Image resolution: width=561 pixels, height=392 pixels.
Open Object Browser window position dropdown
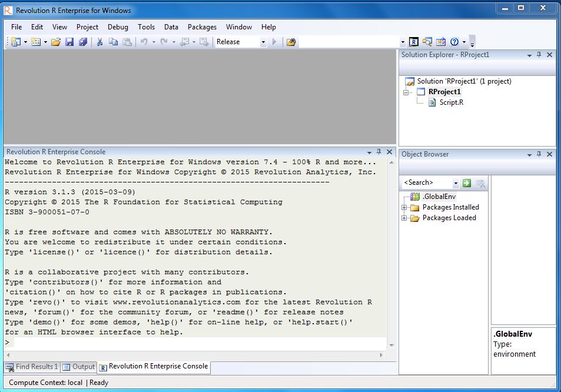click(x=530, y=155)
